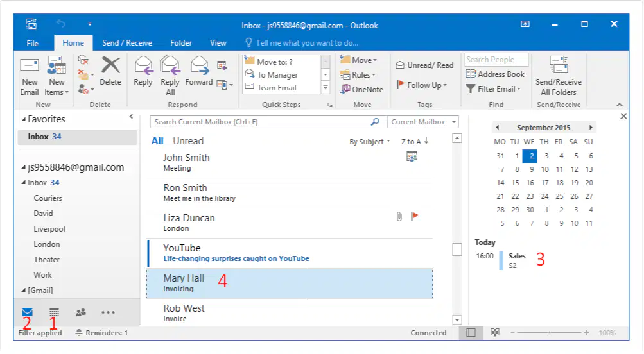Screen dimensions: 644x354
Task: Create a New Email
Action: [x=30, y=77]
